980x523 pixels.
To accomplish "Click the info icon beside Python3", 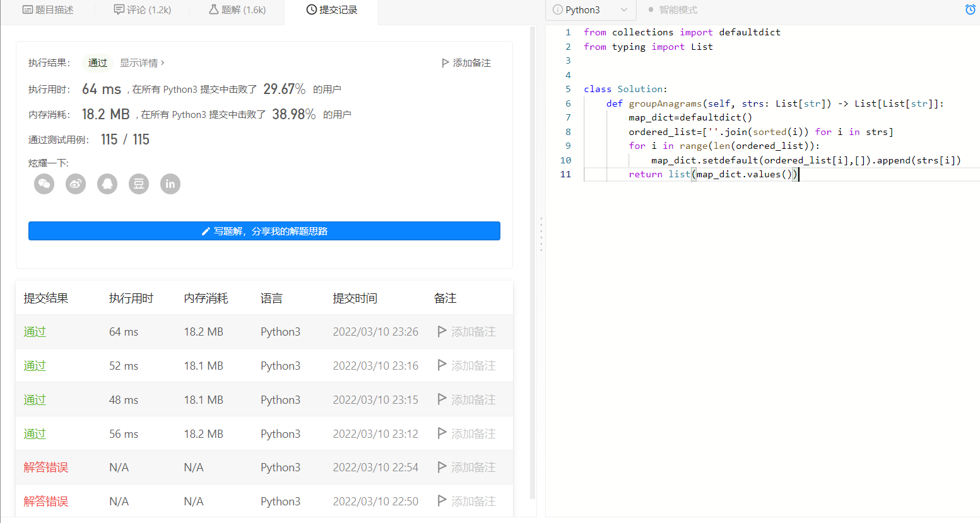I will (x=558, y=9).
